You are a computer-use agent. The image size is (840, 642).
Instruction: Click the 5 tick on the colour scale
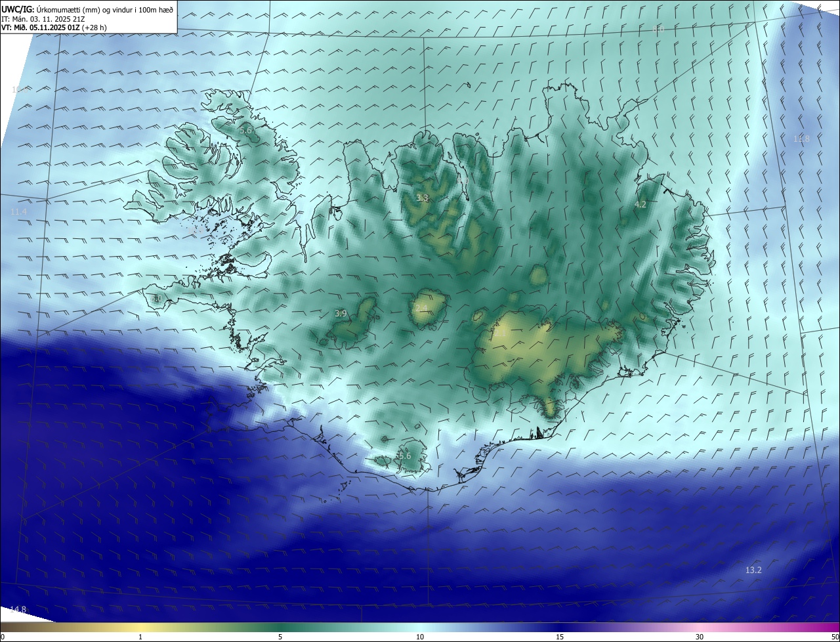pos(280,637)
